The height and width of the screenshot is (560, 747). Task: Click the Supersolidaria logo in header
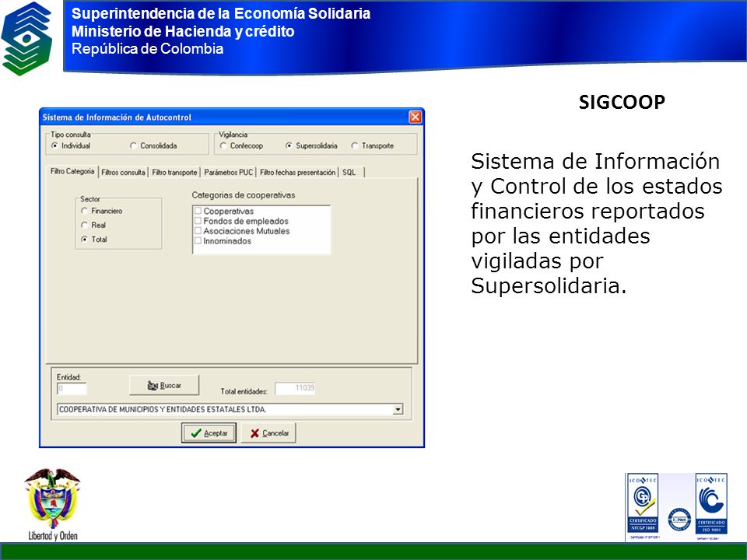(26, 39)
